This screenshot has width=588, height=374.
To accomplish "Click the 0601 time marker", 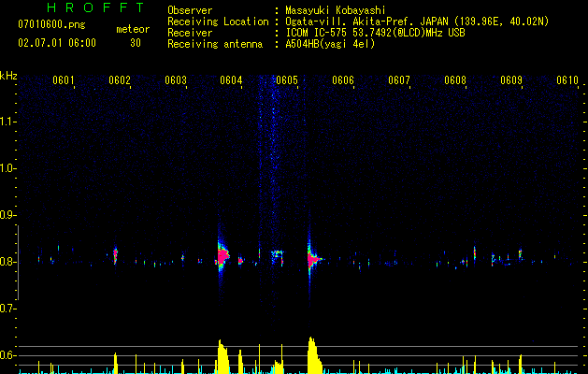I will pyautogui.click(x=63, y=80).
